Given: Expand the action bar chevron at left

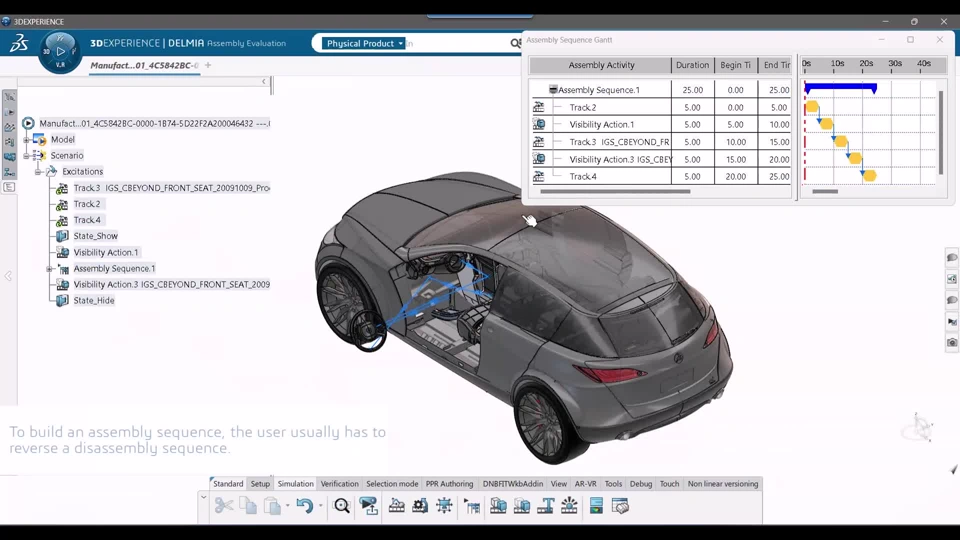Looking at the screenshot, I should coord(203,498).
